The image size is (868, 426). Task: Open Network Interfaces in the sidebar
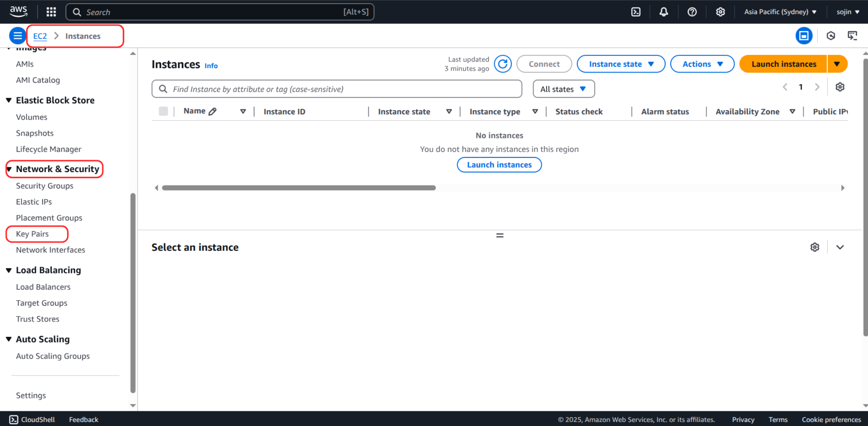(51, 250)
